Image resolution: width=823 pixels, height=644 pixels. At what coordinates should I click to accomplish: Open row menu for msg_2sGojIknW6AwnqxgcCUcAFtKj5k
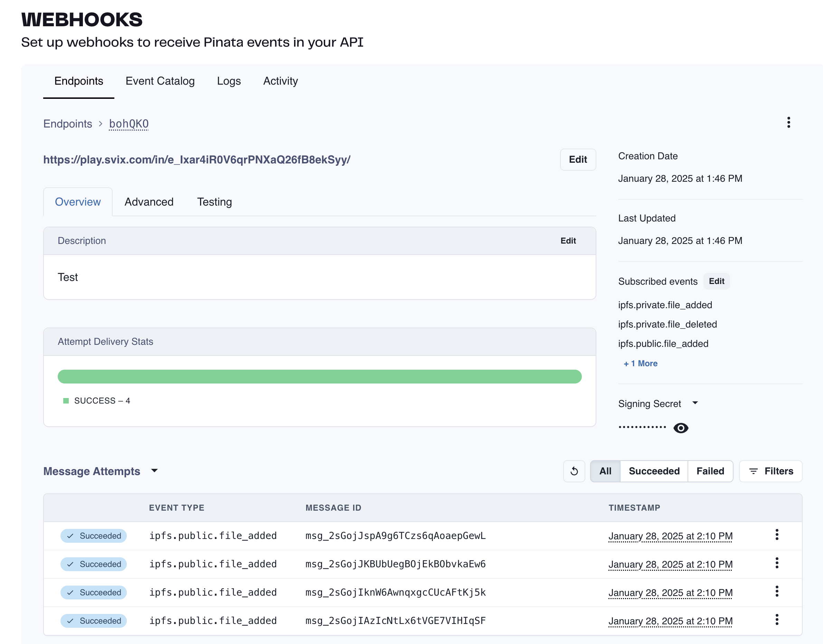(777, 591)
